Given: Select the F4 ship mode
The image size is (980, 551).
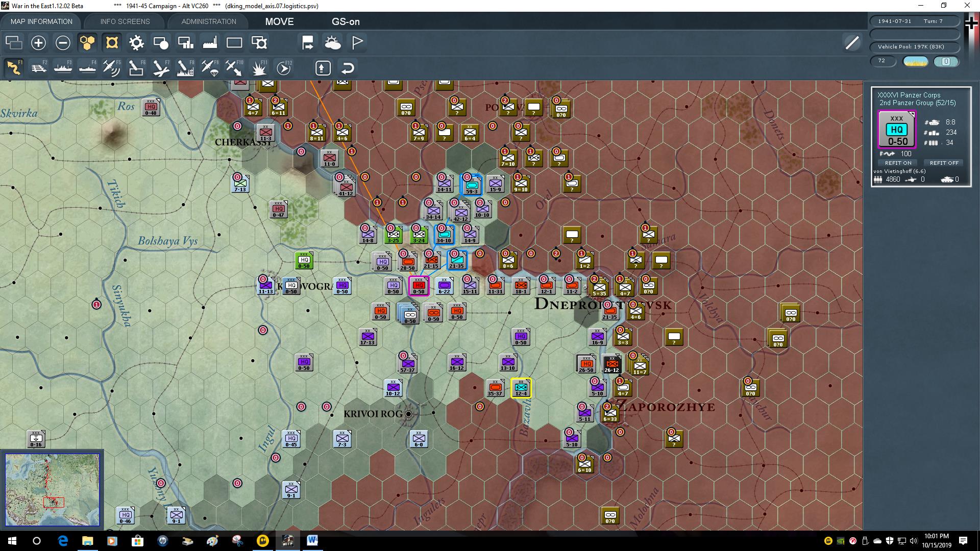Looking at the screenshot, I should 87,68.
